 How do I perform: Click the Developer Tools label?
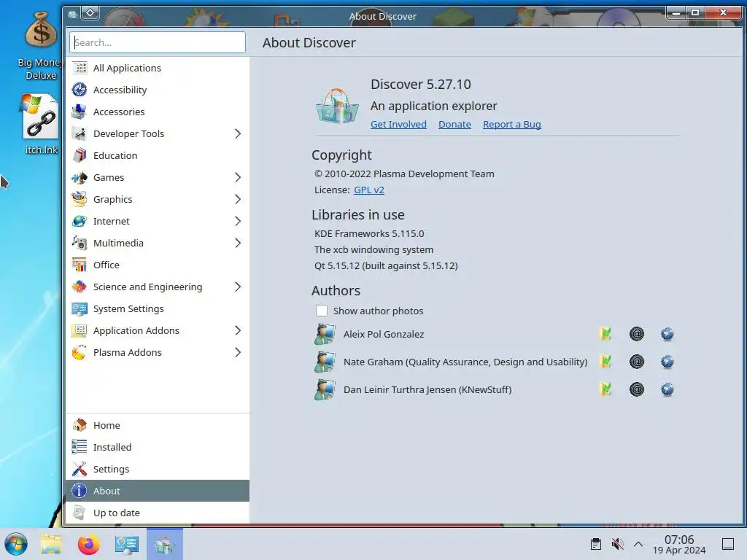(x=128, y=134)
